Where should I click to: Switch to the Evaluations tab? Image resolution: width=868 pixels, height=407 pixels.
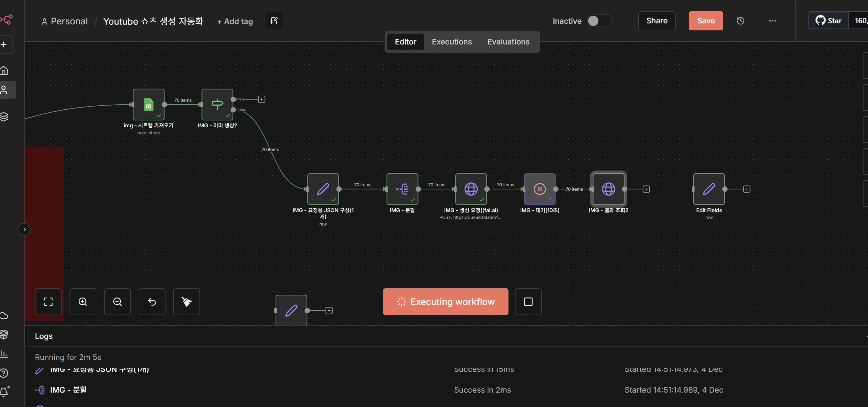pos(508,42)
